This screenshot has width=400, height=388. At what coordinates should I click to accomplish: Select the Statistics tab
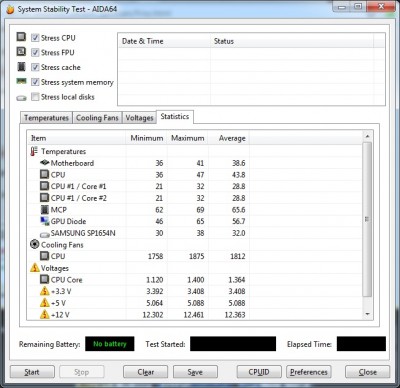(175, 117)
